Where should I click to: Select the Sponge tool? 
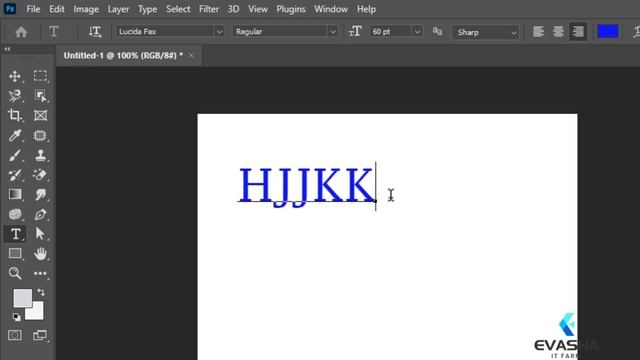pyautogui.click(x=15, y=214)
